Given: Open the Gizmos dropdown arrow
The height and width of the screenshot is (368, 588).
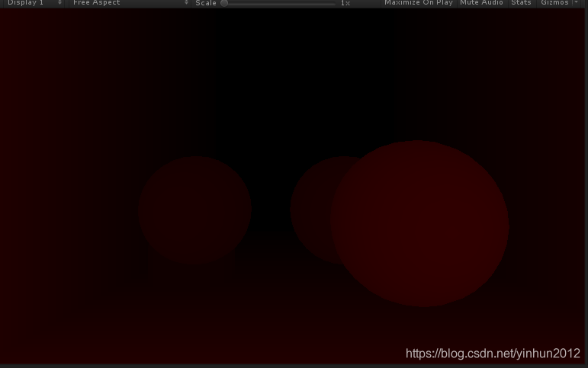Looking at the screenshot, I should 577,2.
